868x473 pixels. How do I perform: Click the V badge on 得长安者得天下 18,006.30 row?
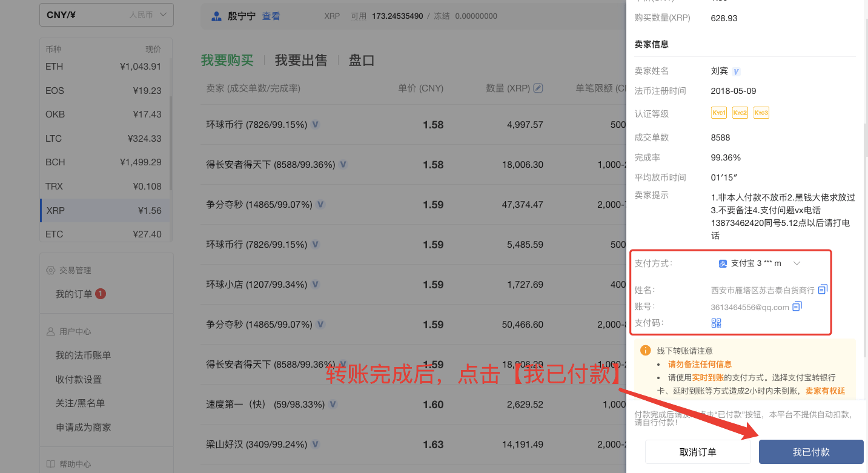click(343, 164)
